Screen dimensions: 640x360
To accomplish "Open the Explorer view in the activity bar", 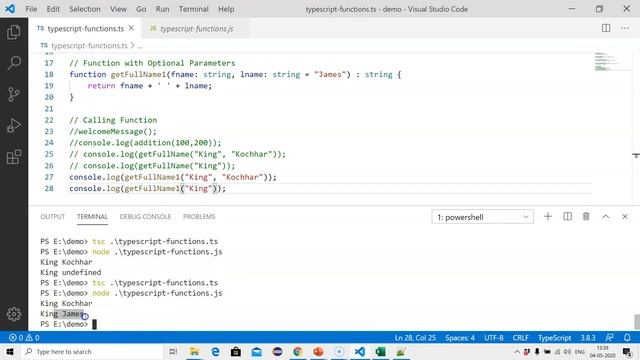I will pyautogui.click(x=14, y=32).
